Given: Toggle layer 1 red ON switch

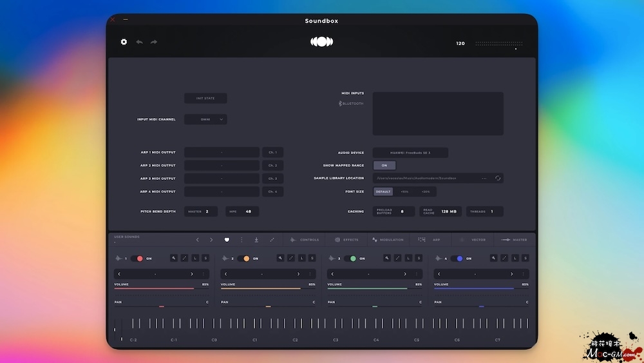Looking at the screenshot, I should [x=137, y=259].
